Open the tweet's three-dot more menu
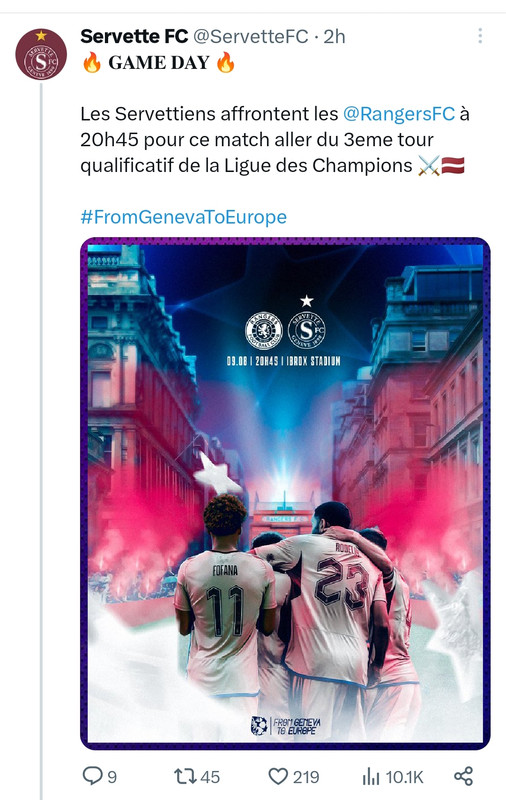Viewport: 506px width, 800px height. [x=480, y=36]
